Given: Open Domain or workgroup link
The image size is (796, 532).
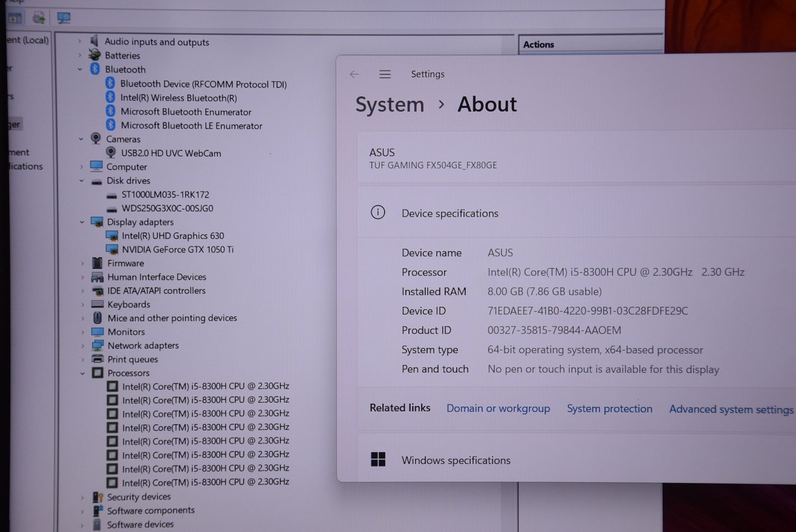Looking at the screenshot, I should 498,408.
